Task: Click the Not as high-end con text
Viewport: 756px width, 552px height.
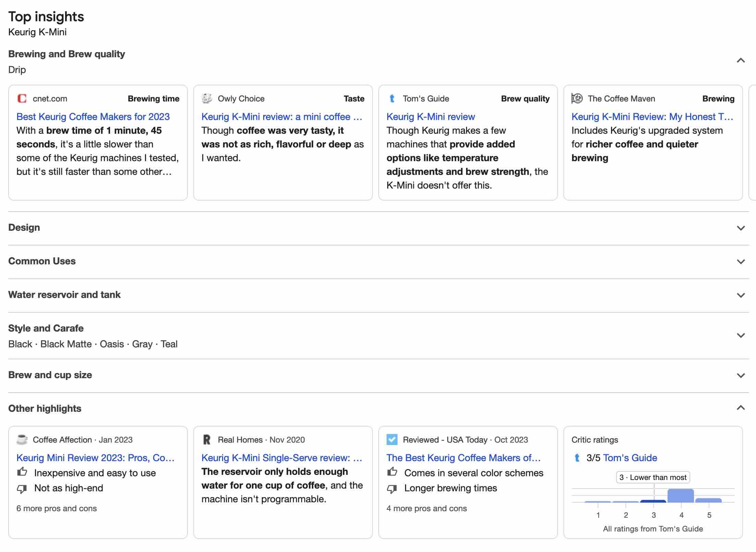Action: 69,488
